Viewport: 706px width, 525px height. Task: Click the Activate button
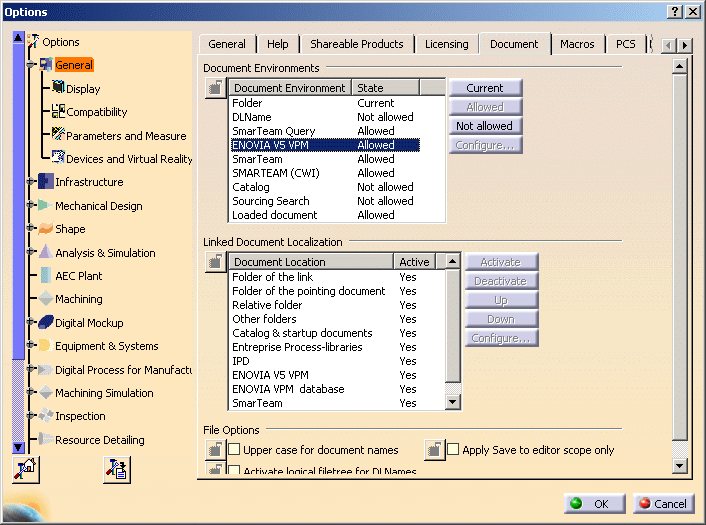(501, 262)
